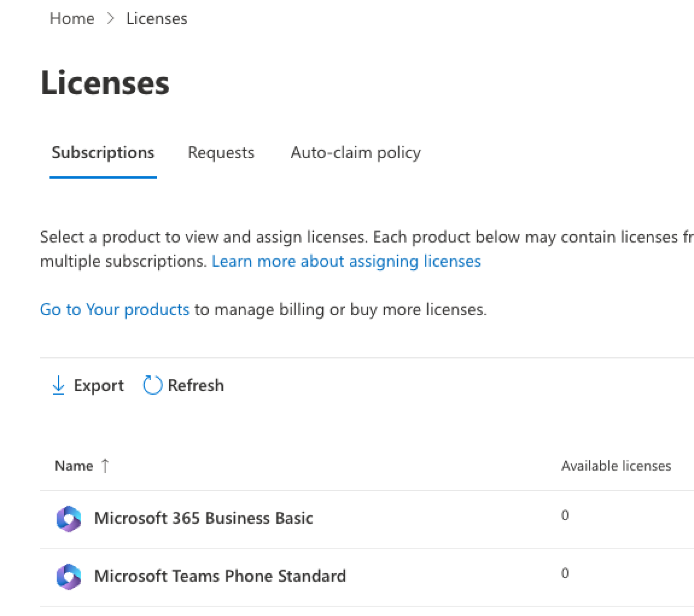Click the Available licenses column header
The image size is (694, 616).
pyautogui.click(x=616, y=466)
